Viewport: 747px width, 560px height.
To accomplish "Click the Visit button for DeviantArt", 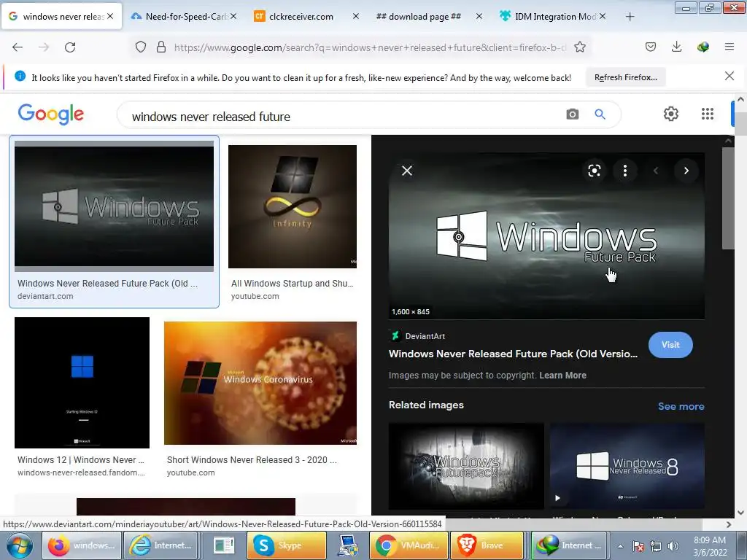I will click(x=670, y=345).
